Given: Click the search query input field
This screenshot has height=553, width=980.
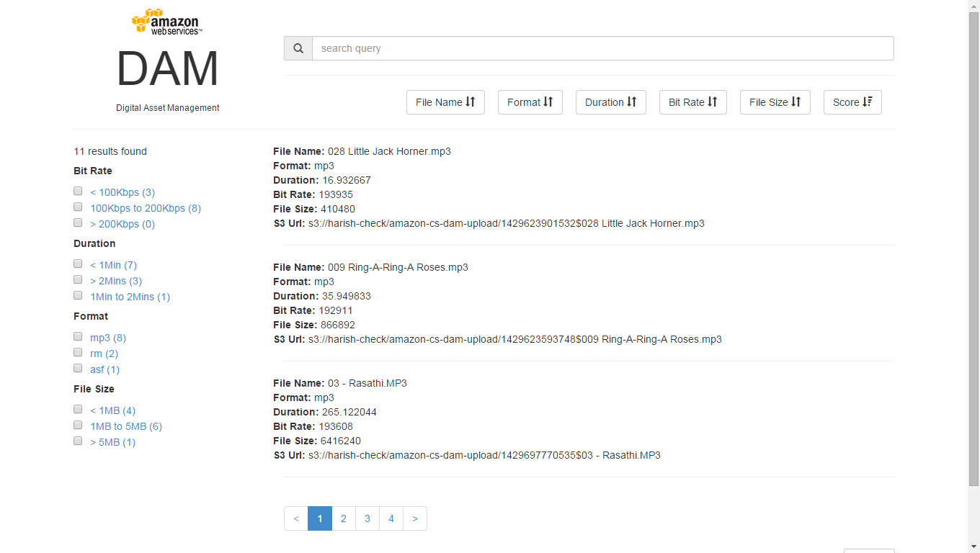Looking at the screenshot, I should (x=603, y=48).
